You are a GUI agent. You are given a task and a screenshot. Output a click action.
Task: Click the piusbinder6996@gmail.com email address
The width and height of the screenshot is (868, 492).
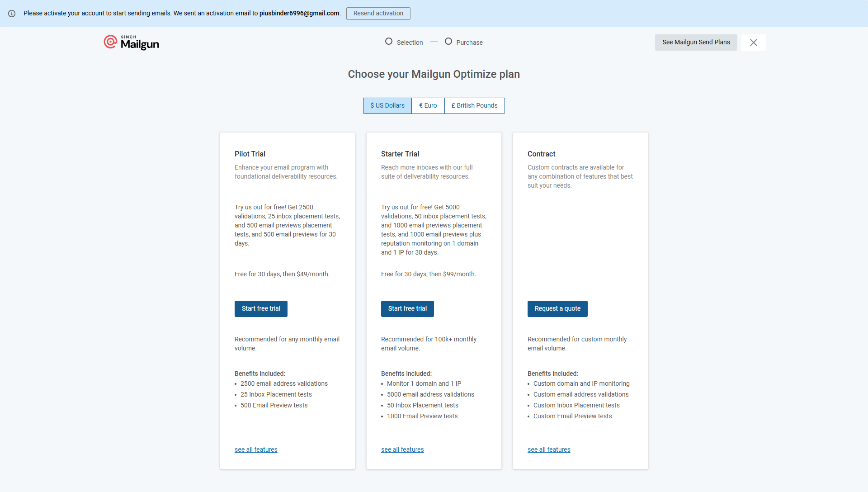(299, 14)
